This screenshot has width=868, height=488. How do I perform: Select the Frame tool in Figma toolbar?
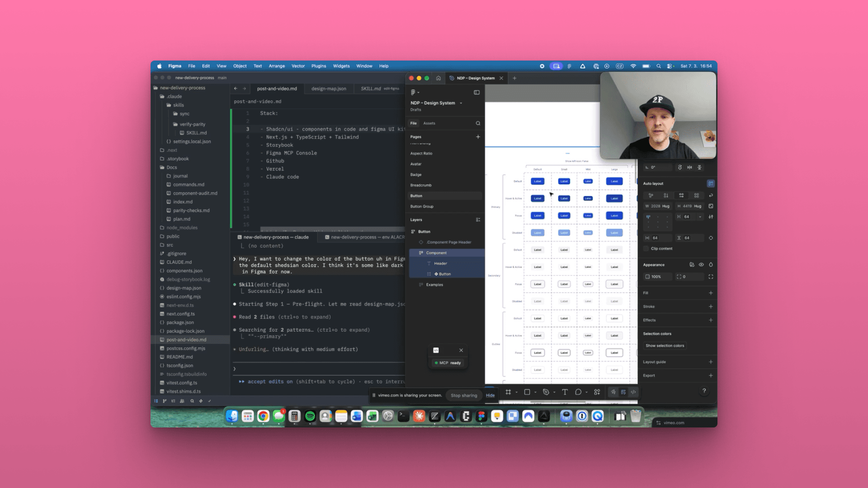[x=508, y=392]
